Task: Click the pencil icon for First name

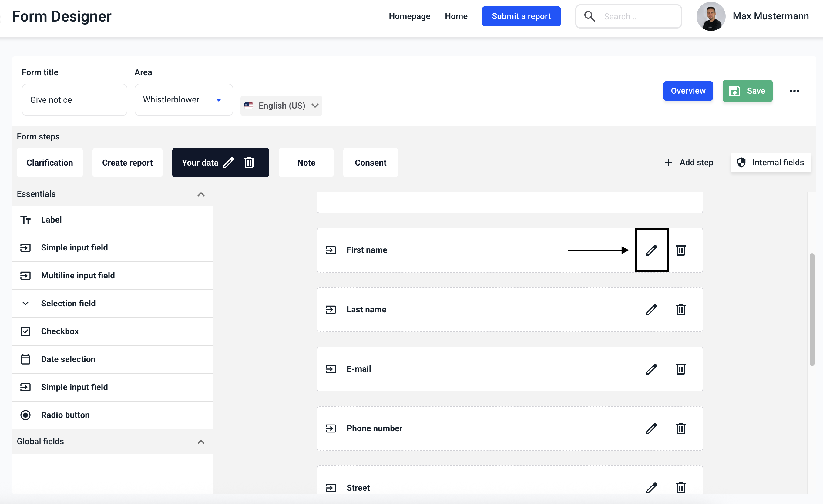Action: [x=651, y=250]
